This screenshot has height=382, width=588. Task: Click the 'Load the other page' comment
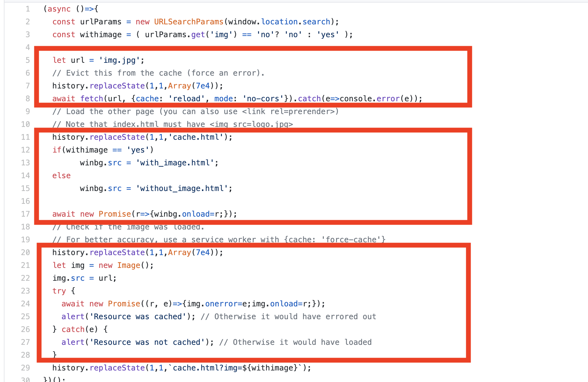[195, 112]
